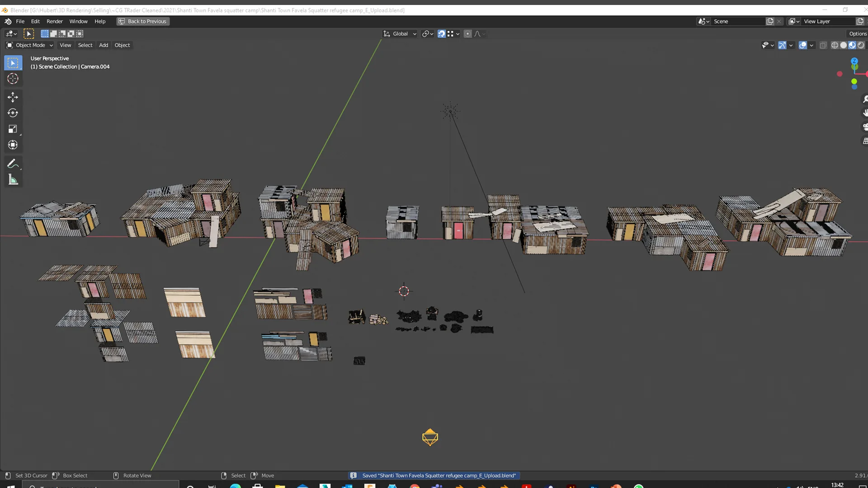Switch to rendered viewport shading
This screenshot has height=488, width=868.
click(x=861, y=45)
